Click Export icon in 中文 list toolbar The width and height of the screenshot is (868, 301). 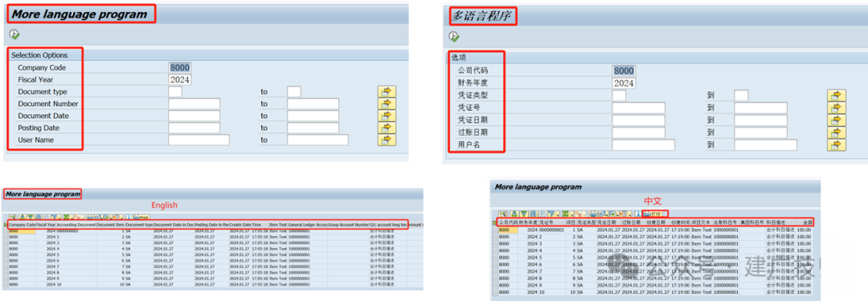pos(613,214)
